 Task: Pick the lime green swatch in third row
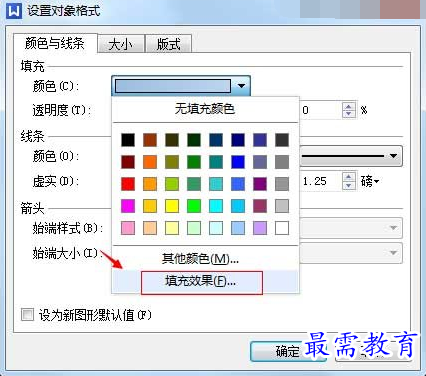pos(172,184)
